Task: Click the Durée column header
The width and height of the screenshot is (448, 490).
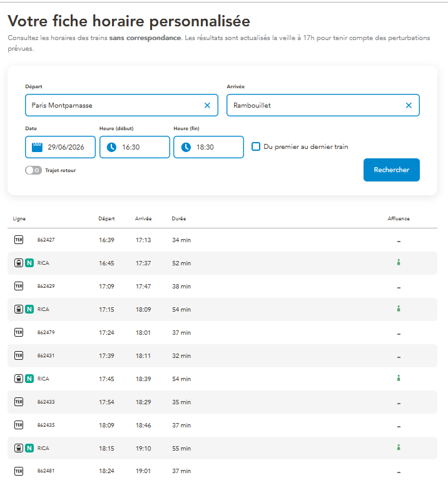Action: pos(179,218)
